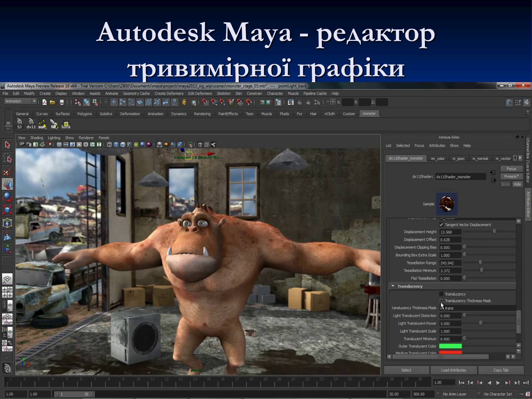Pick the Scale tool cube icon in the toolbox
The width and height of the screenshot is (532, 399).
point(7,210)
